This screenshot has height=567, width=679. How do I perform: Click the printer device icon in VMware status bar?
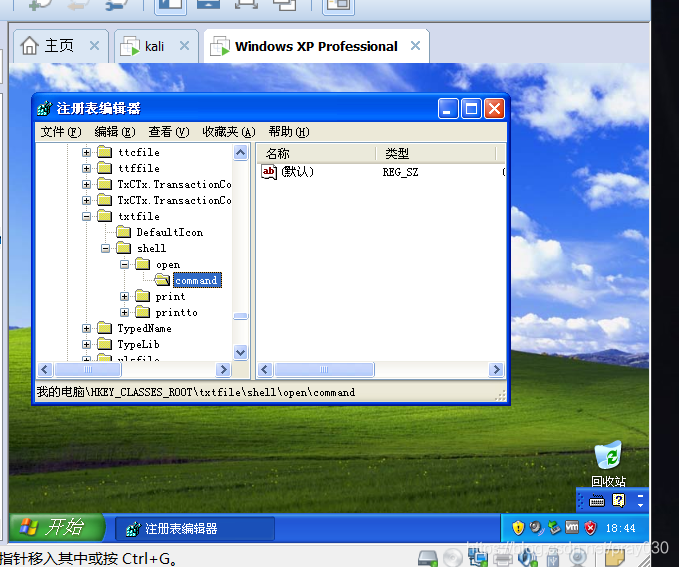click(503, 558)
